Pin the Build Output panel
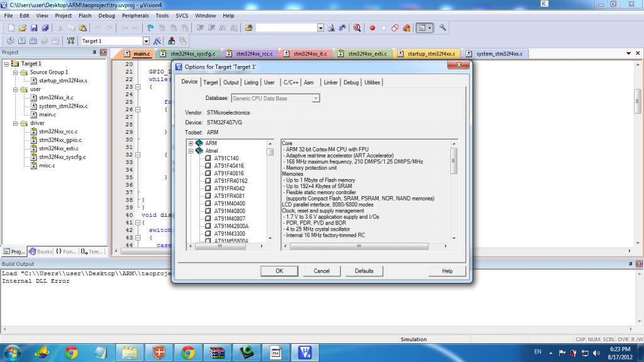Screen dimensions: 644x362 [630, 264]
